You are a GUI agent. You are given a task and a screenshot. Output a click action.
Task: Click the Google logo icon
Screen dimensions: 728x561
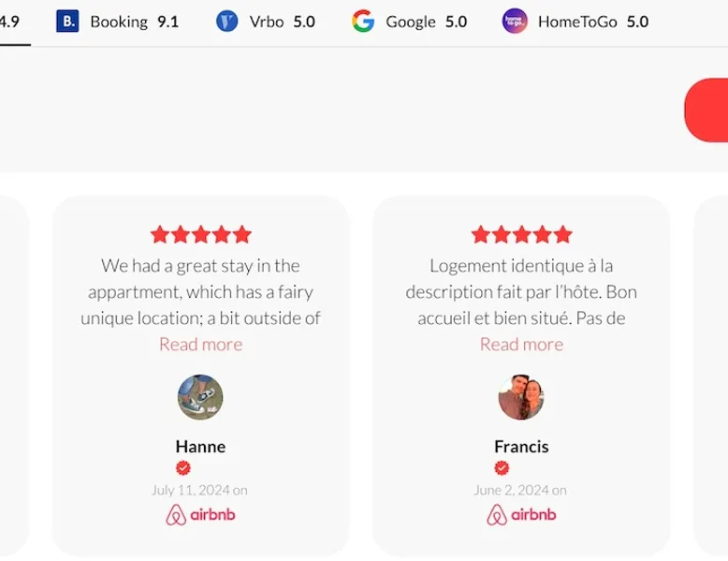click(363, 21)
